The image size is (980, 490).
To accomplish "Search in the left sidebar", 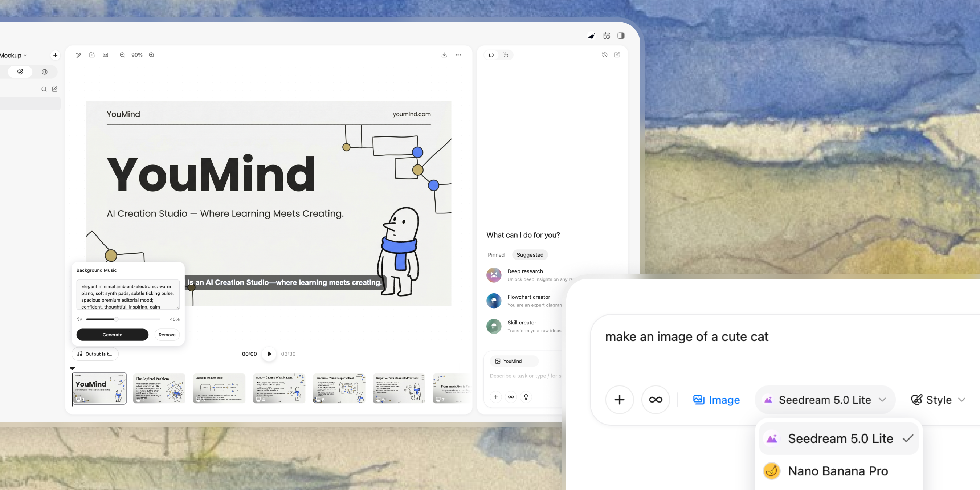I will click(44, 89).
